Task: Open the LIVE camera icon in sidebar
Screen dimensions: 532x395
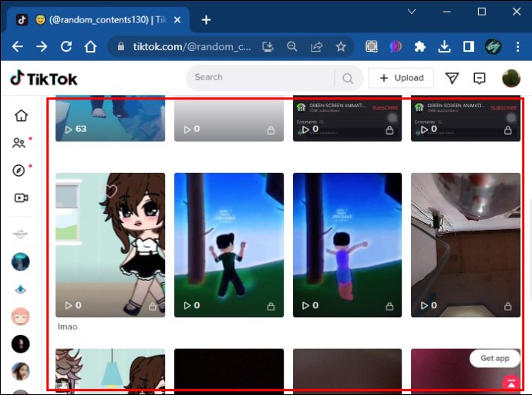Action: point(21,197)
